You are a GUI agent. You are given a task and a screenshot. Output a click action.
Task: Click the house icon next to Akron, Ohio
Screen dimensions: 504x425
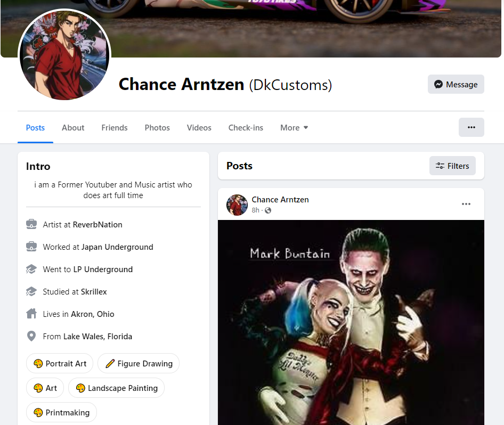pos(31,314)
